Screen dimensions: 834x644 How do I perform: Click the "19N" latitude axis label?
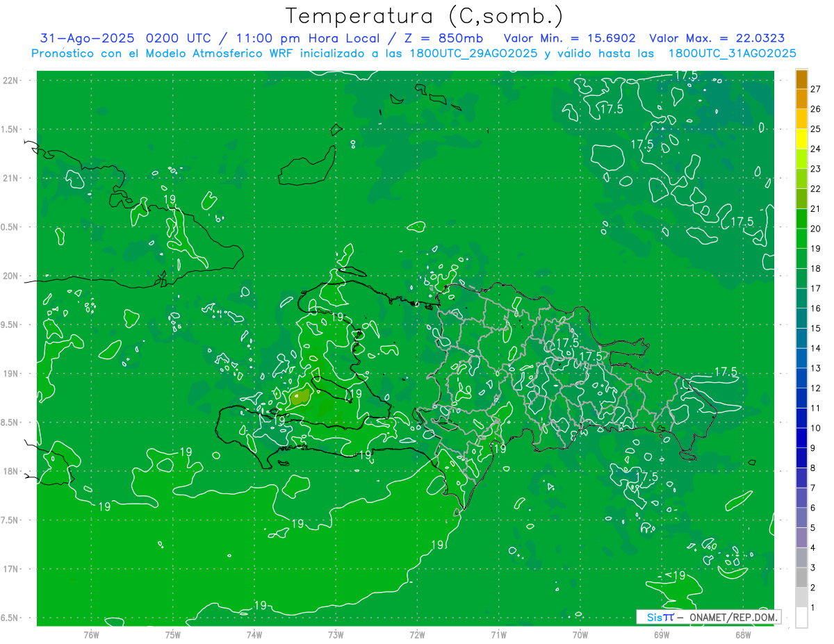click(x=11, y=374)
